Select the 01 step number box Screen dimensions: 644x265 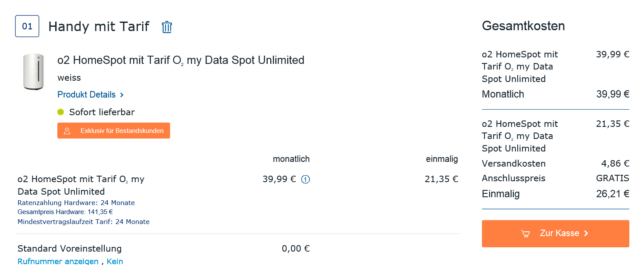[x=27, y=26]
